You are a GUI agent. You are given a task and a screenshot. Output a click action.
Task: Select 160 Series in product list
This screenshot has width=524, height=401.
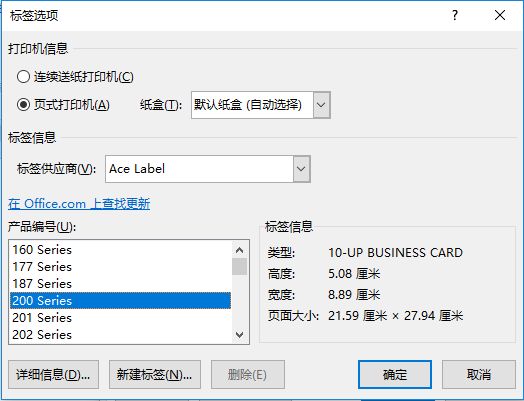120,250
